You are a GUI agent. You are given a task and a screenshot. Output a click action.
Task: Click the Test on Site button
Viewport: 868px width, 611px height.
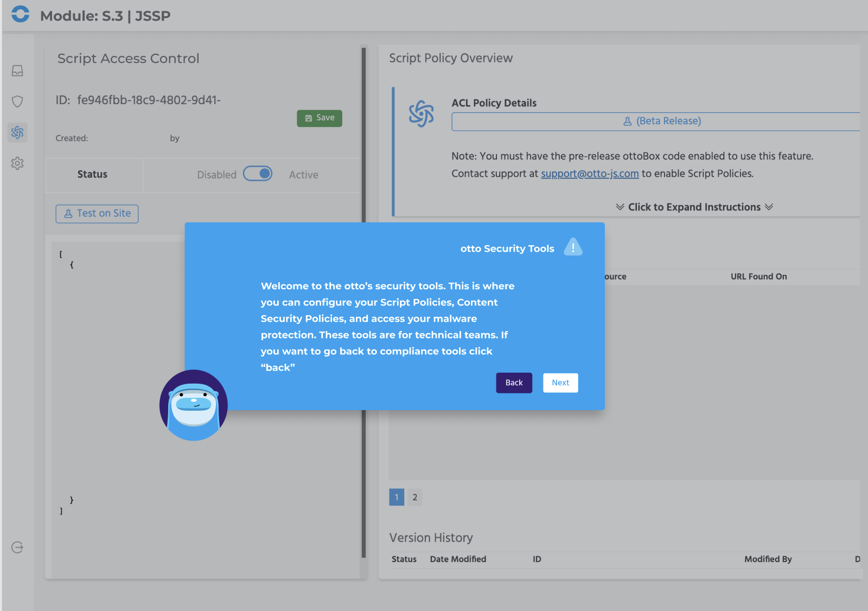[x=97, y=214]
